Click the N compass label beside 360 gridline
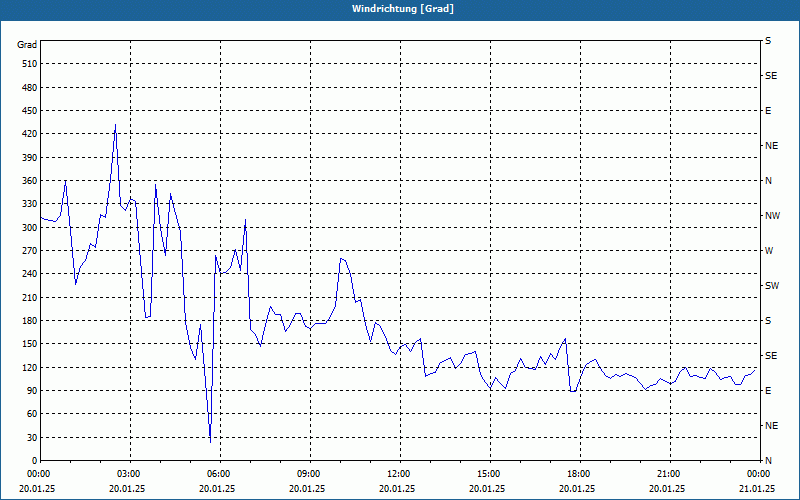 tap(768, 181)
